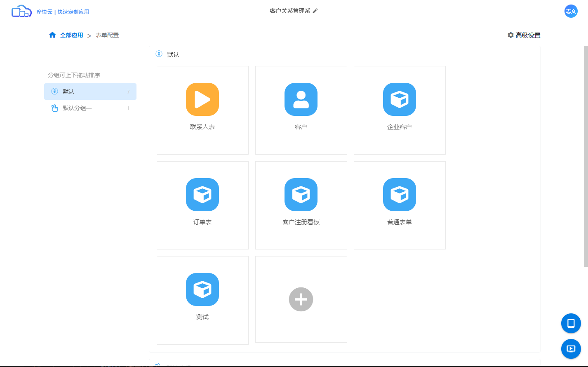Open the 企业客户 cube icon
The height and width of the screenshot is (367, 588).
pos(400,99)
